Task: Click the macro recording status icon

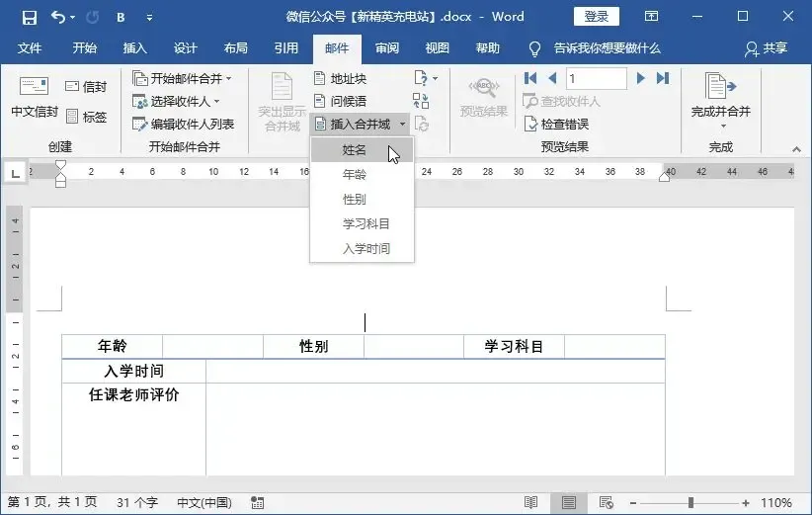Action: [258, 502]
